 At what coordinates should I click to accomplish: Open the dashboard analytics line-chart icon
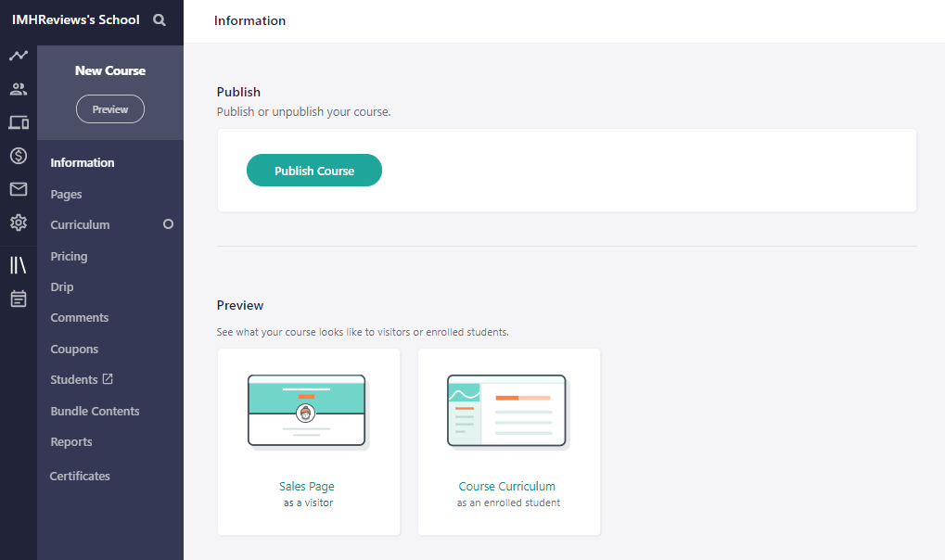pos(19,56)
